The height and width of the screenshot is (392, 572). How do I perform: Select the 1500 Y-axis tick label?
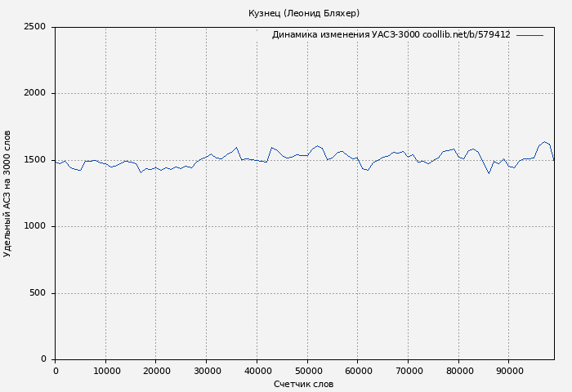(x=34, y=160)
